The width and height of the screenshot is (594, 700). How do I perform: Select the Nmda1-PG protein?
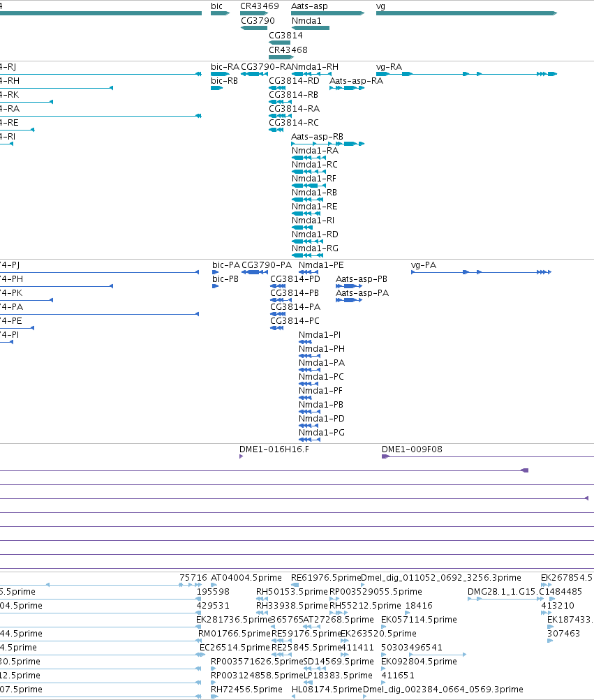(x=309, y=440)
